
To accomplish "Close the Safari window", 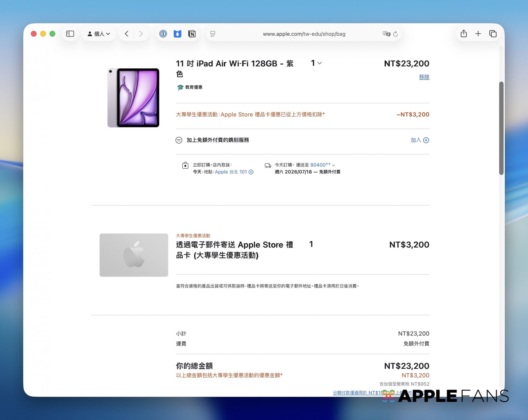I will tap(34, 34).
